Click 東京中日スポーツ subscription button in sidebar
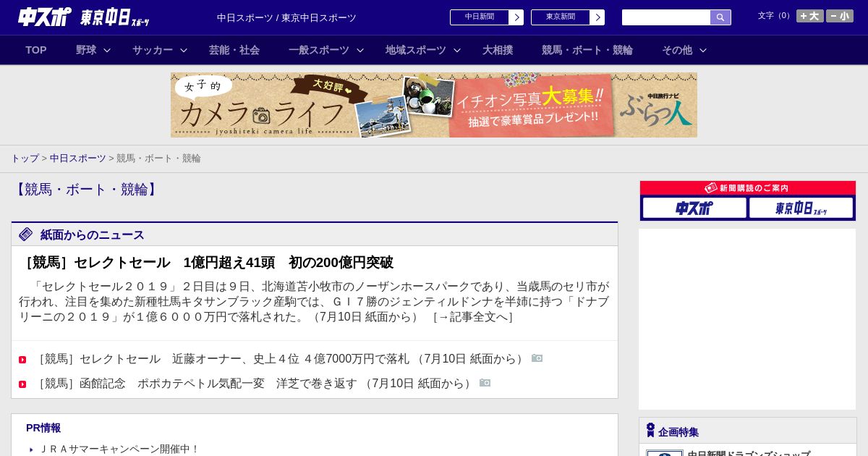This screenshot has width=868, height=456. tap(801, 208)
